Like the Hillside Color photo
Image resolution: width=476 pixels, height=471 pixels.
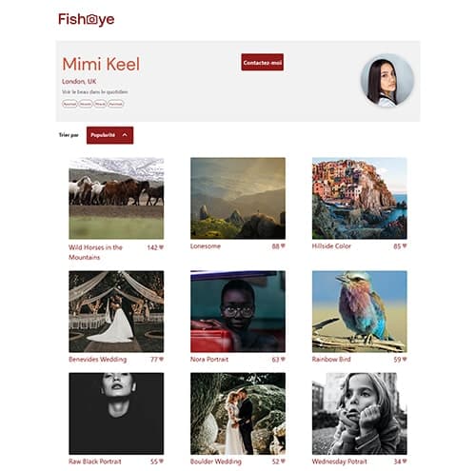pos(405,245)
